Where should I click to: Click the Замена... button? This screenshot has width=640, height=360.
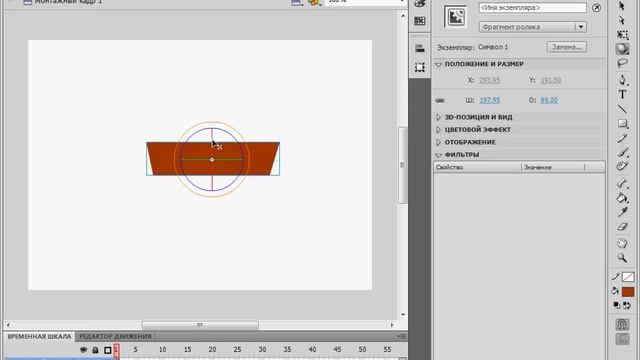click(567, 47)
